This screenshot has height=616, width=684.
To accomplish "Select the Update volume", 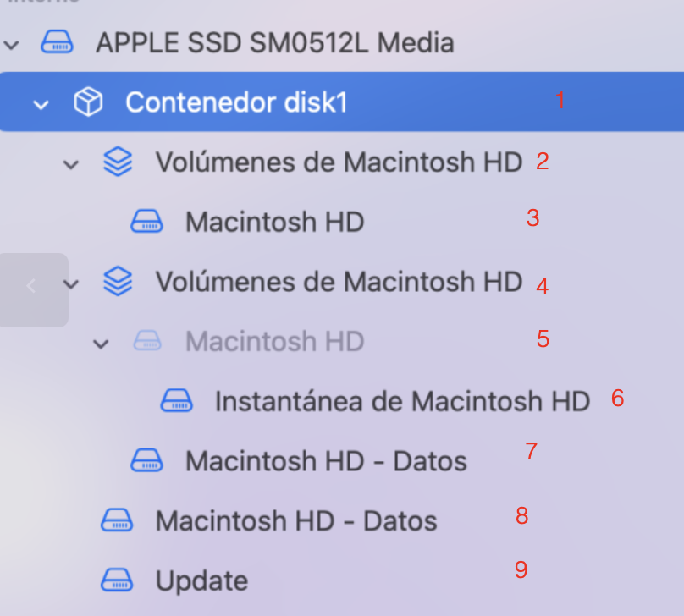I will (201, 581).
